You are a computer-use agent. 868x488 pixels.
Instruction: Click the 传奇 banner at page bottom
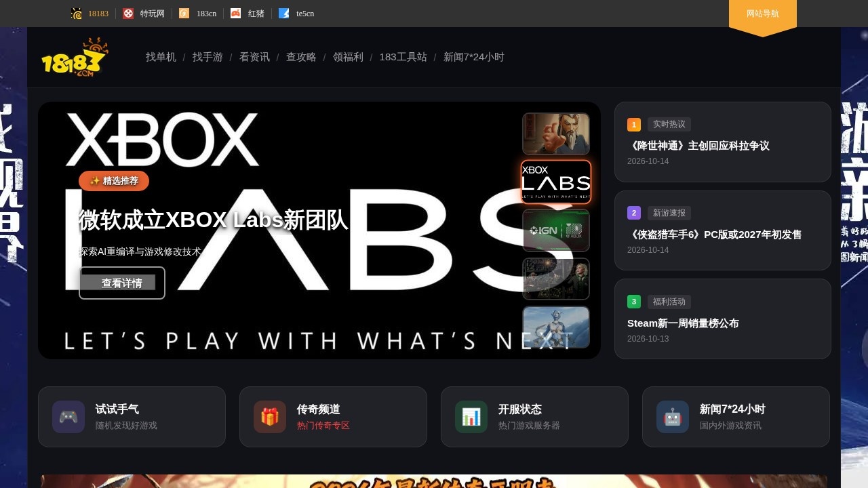(x=434, y=481)
